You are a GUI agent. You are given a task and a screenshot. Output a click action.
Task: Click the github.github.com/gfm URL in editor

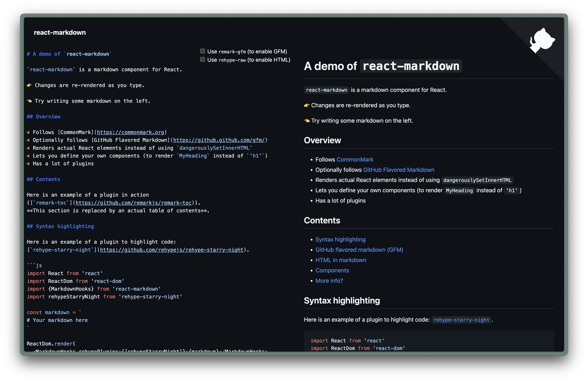coord(219,140)
